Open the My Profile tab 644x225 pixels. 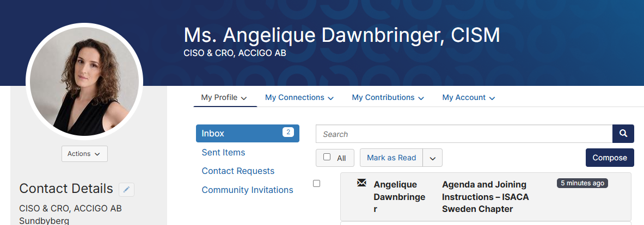point(224,97)
